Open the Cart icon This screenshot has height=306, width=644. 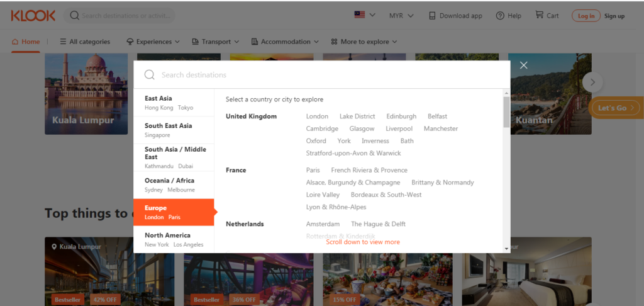(x=539, y=15)
